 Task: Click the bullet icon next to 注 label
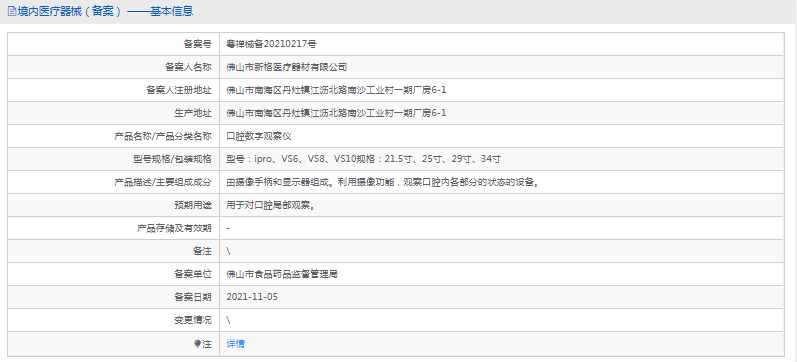(198, 344)
